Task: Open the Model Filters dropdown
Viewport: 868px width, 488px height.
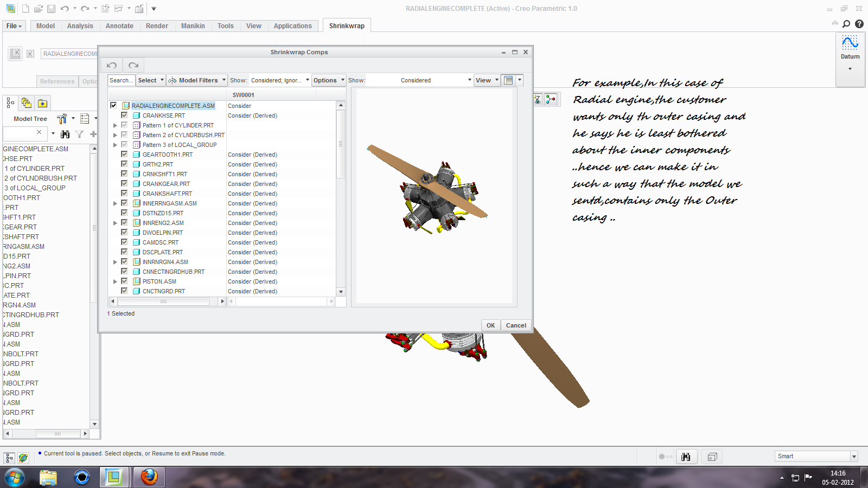Action: (x=196, y=80)
